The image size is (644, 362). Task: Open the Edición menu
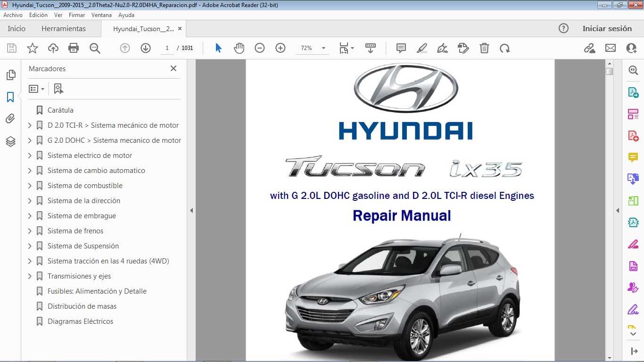click(x=38, y=15)
